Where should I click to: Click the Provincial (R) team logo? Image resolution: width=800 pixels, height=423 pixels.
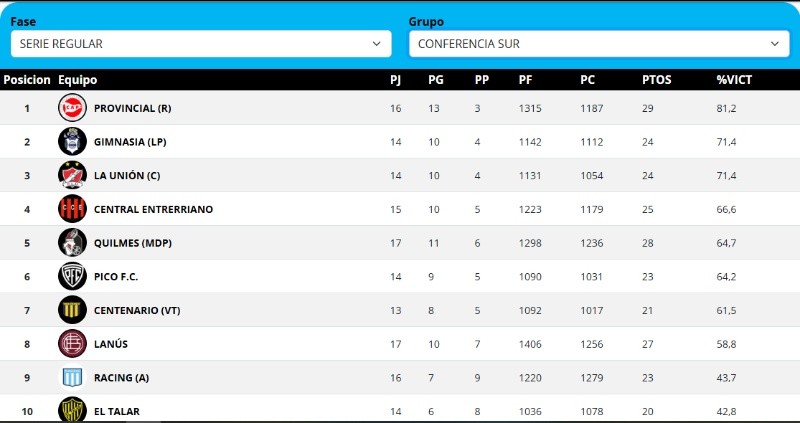pyautogui.click(x=72, y=108)
